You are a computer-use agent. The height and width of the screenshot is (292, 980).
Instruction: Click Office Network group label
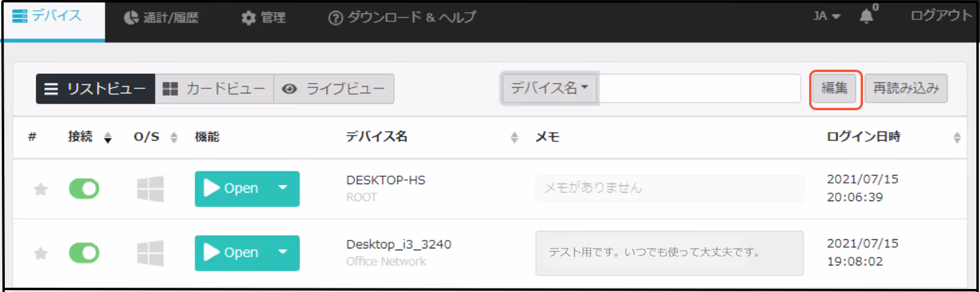point(386,262)
